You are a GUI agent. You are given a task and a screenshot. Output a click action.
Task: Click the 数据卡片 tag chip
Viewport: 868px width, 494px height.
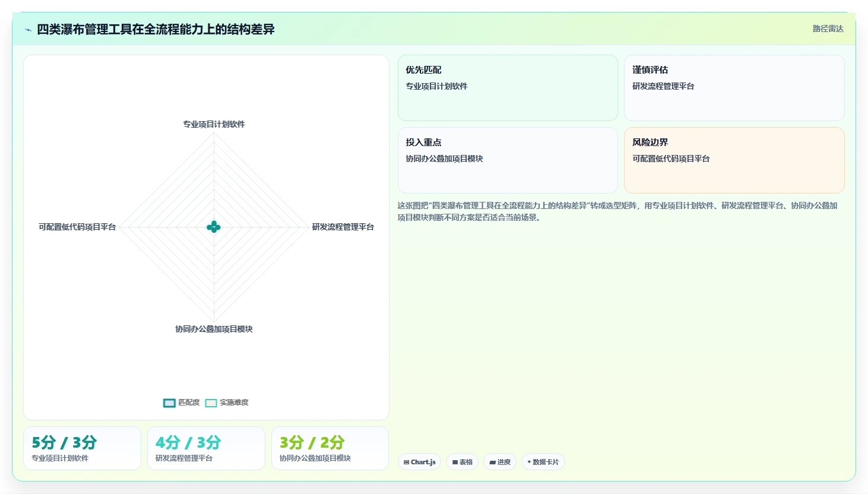pos(543,462)
